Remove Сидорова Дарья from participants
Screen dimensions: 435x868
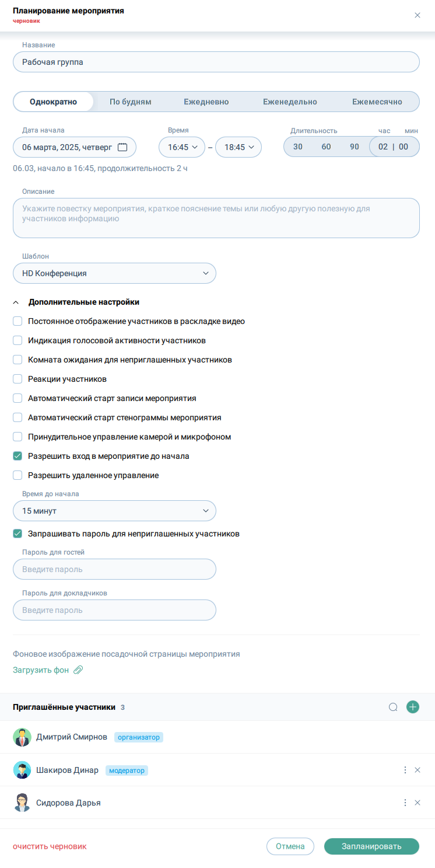[x=418, y=803]
